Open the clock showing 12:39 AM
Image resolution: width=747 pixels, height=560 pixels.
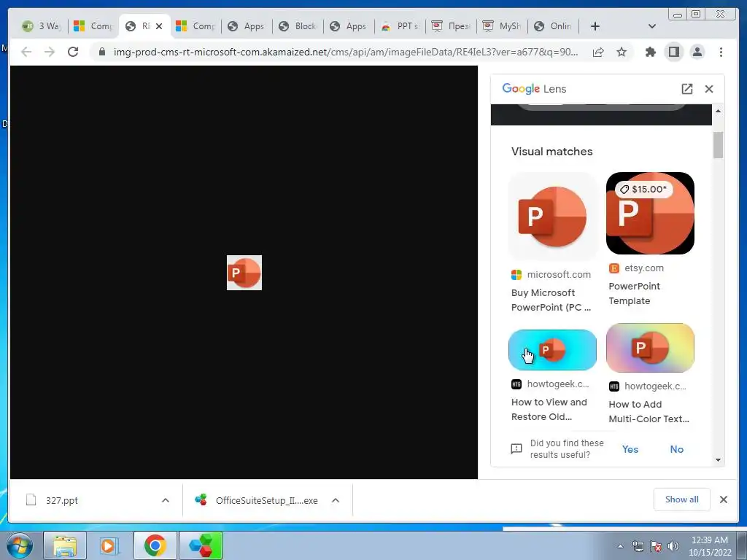pos(710,546)
